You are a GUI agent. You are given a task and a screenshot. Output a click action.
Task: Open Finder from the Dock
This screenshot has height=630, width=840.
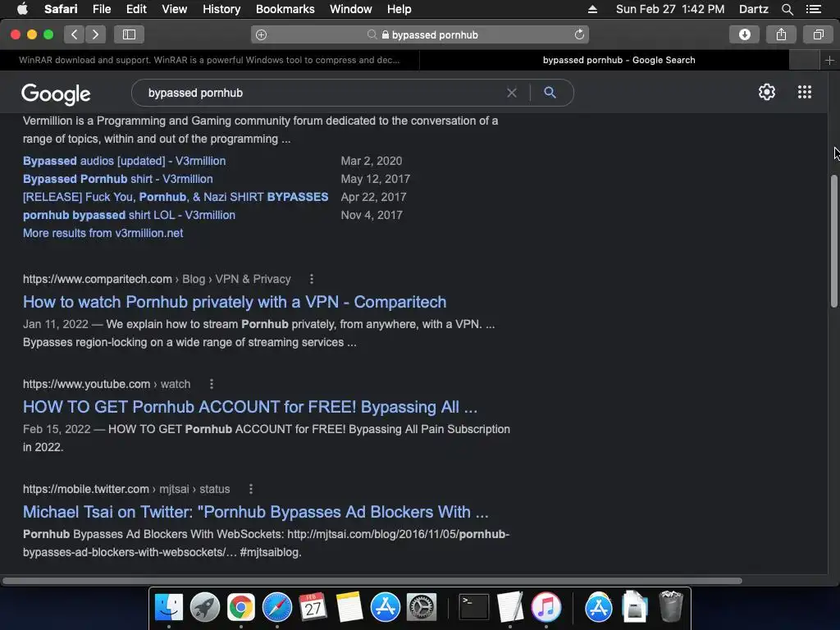pos(169,608)
